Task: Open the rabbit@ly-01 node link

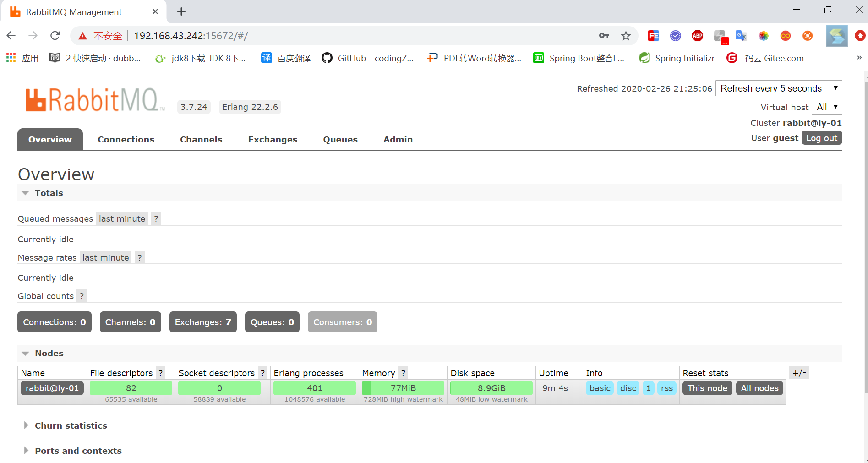Action: (x=52, y=388)
